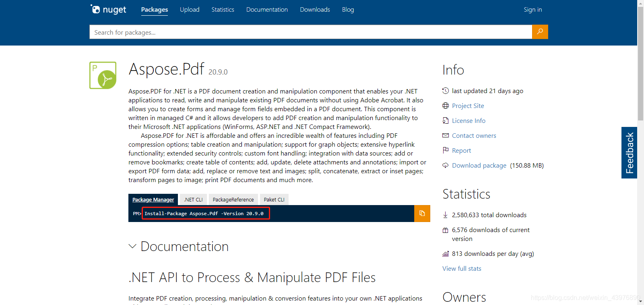
Task: Switch to the Paket CLI tab
Action: 274,199
